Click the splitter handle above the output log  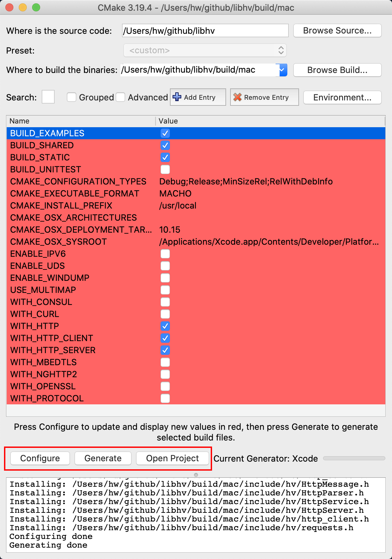[196, 475]
